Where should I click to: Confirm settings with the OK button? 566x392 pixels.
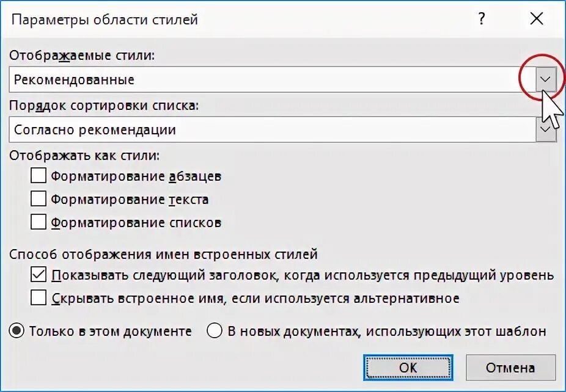(408, 368)
